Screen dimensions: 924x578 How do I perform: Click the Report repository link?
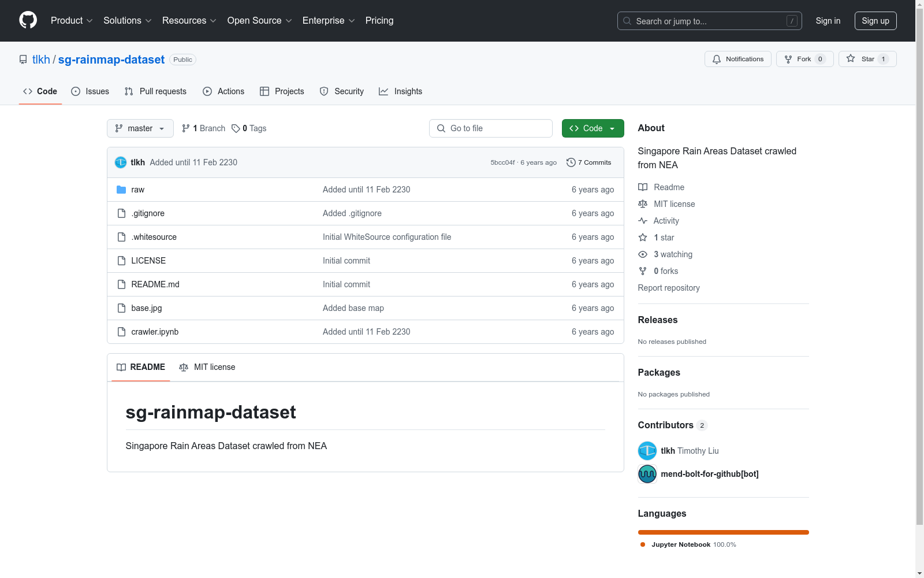click(x=669, y=288)
